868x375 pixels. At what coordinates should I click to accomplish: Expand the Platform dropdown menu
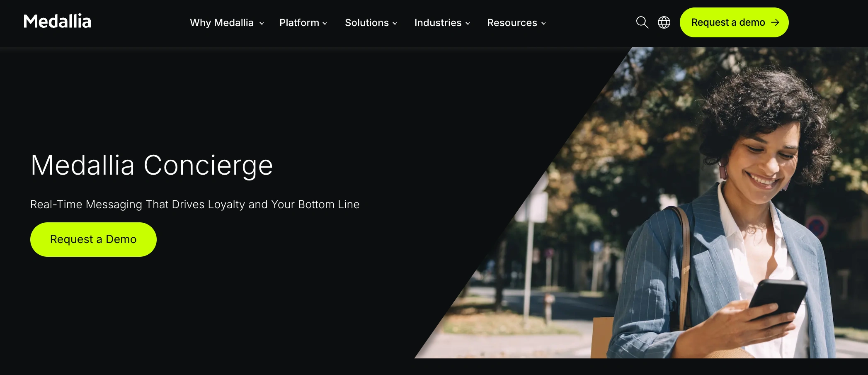(303, 23)
